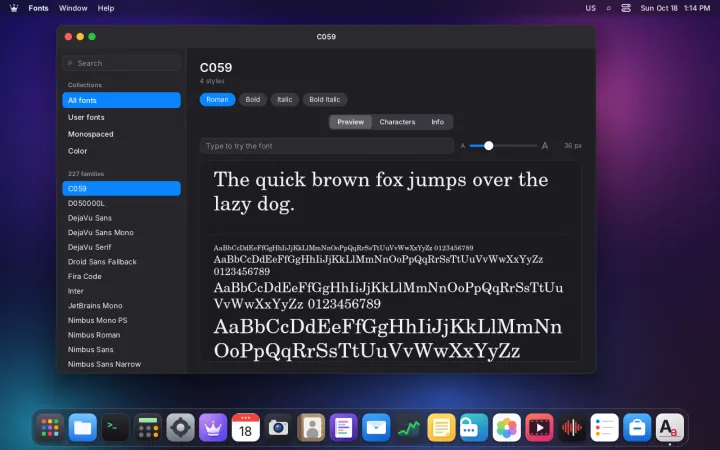This screenshot has width=720, height=450.
Task: Open the Calendar icon showing 18
Action: tap(246, 428)
